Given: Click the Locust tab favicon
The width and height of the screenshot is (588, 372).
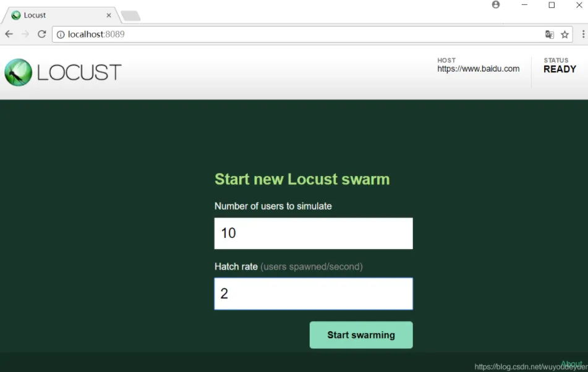Looking at the screenshot, I should click(15, 15).
